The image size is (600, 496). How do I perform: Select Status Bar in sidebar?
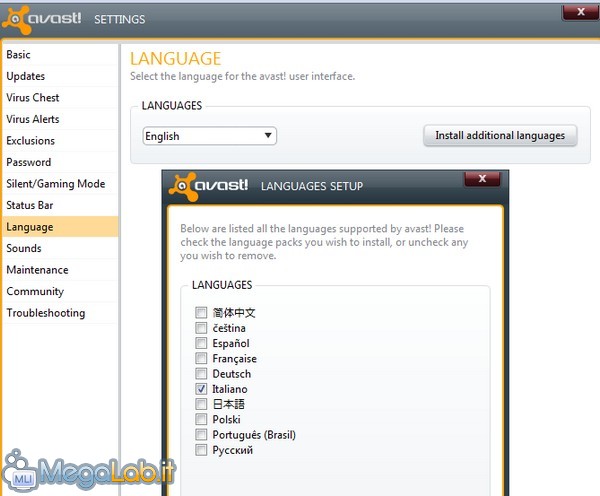tap(60, 205)
